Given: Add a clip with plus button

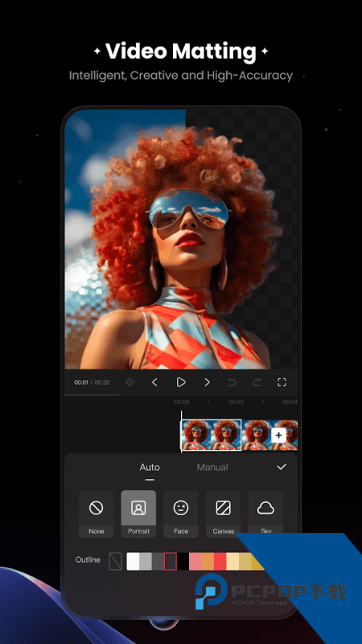Looking at the screenshot, I should tap(278, 435).
